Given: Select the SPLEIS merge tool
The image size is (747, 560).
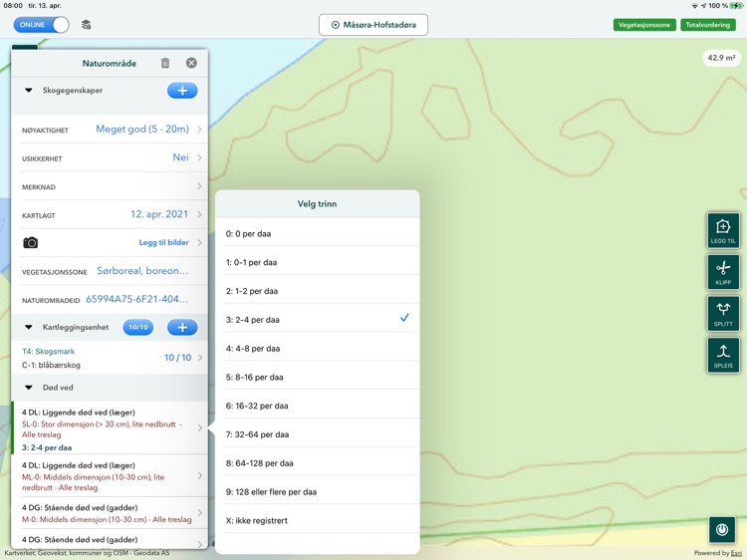Looking at the screenshot, I should 723,355.
